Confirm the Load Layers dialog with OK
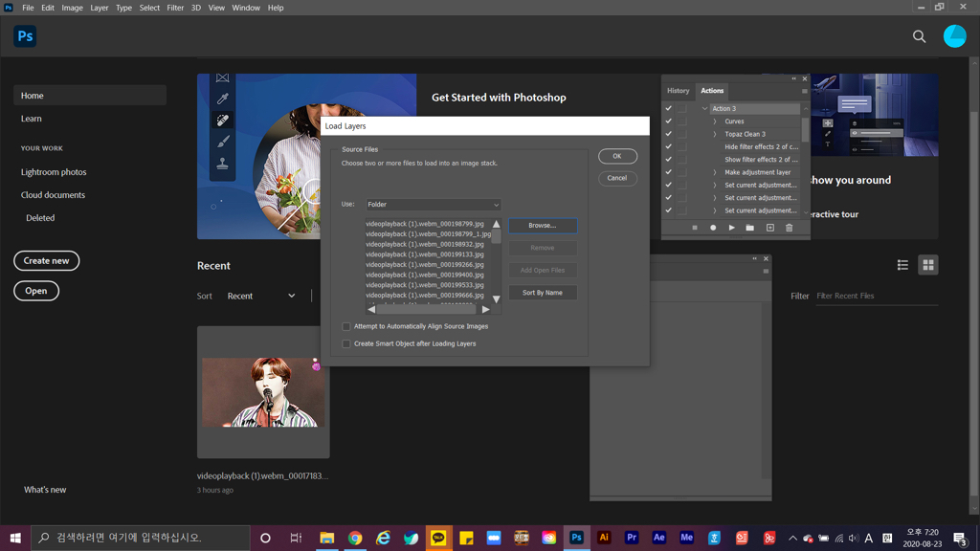 click(x=617, y=156)
